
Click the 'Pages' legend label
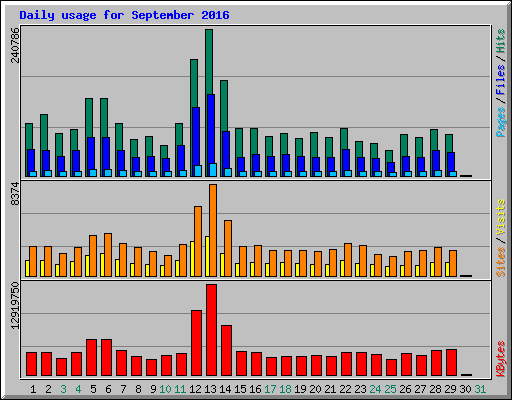pos(501,122)
